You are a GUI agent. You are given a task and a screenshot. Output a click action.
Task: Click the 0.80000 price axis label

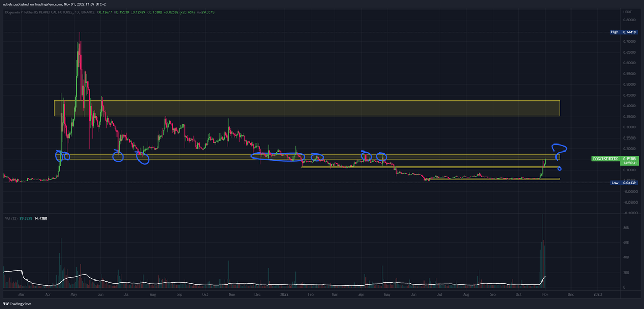click(x=629, y=20)
